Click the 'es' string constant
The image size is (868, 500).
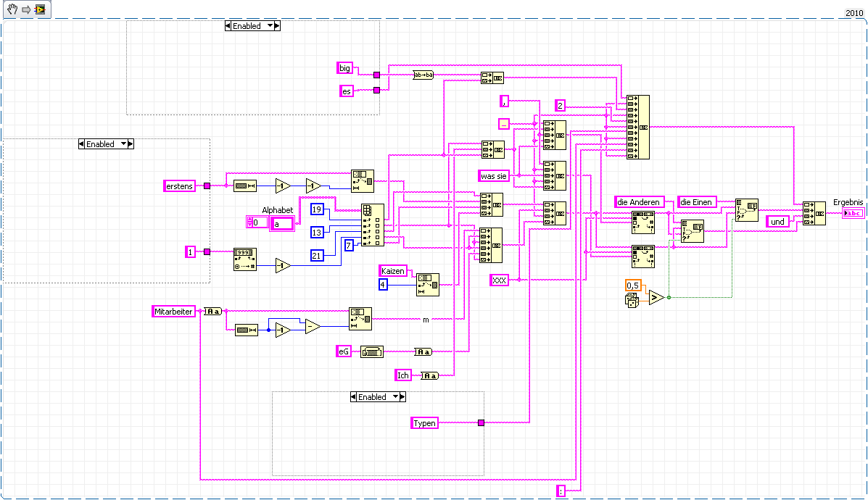click(x=347, y=91)
